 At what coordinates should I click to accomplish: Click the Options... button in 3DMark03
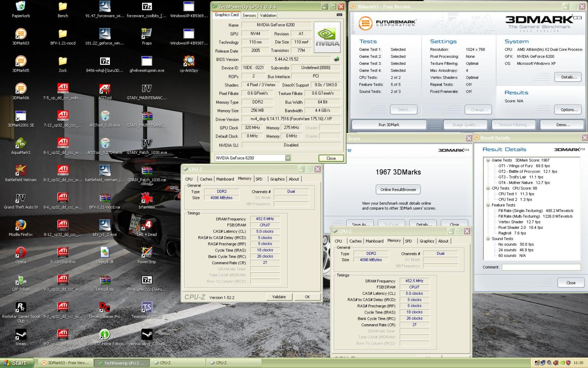point(569,110)
